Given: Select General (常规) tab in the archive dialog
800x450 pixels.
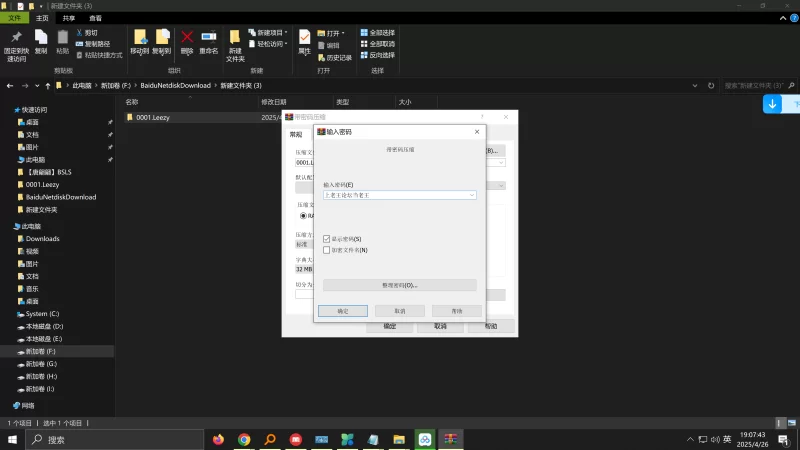Looking at the screenshot, I should click(x=296, y=134).
